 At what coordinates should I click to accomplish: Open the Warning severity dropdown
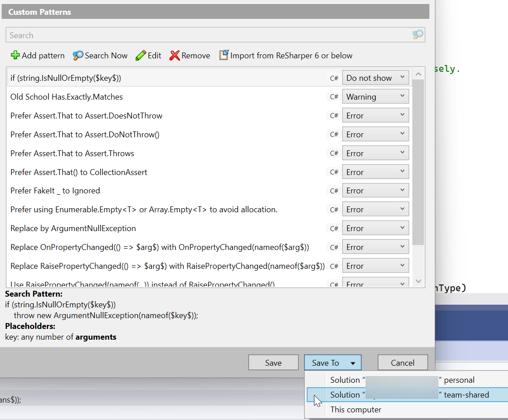click(375, 96)
